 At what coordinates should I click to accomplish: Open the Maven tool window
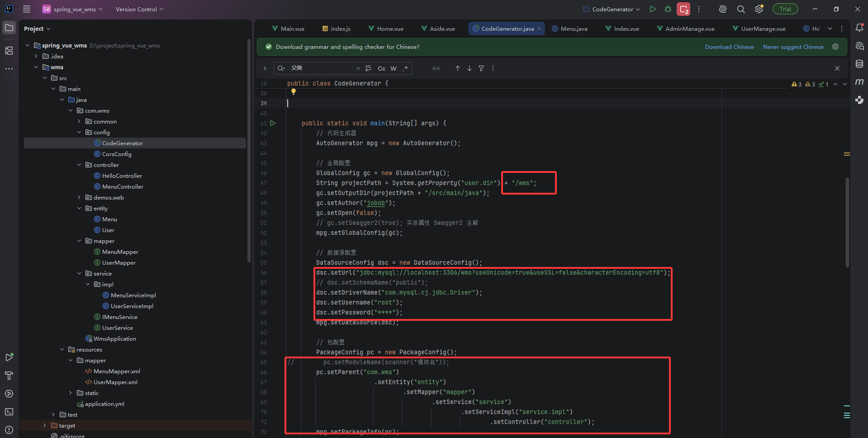(x=859, y=82)
